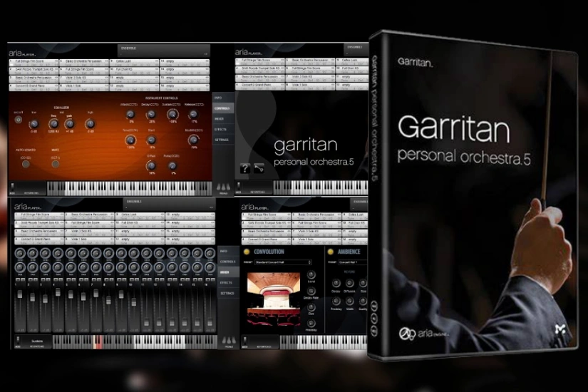Click the equalizer low knob
The width and height of the screenshot is (588, 392).
coord(33,124)
